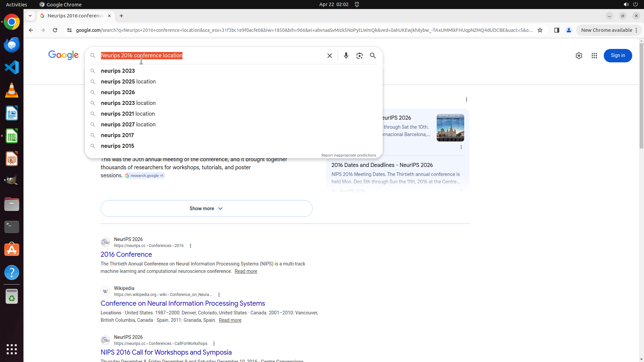Expand the Show more section
Screen dimensions: 644x362
point(206,208)
